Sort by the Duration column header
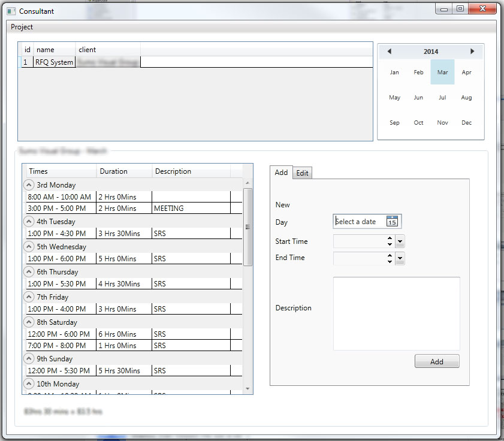Screen dimensions: 504x441 coord(123,171)
